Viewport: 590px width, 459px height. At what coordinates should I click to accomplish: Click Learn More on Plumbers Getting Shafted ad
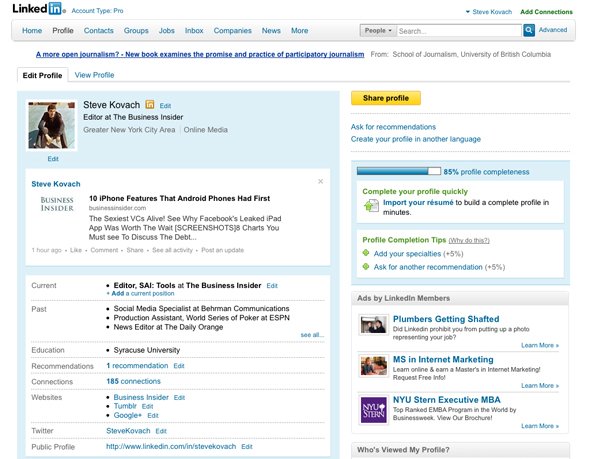click(x=540, y=345)
